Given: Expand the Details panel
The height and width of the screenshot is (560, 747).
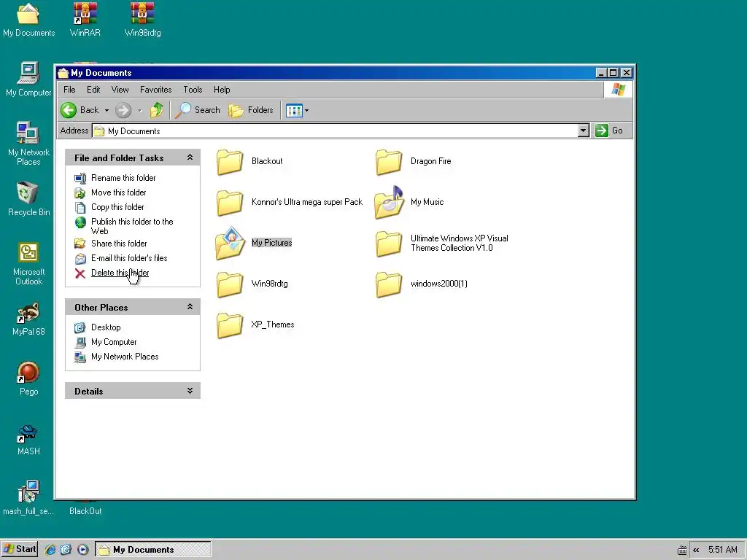Looking at the screenshot, I should (190, 391).
